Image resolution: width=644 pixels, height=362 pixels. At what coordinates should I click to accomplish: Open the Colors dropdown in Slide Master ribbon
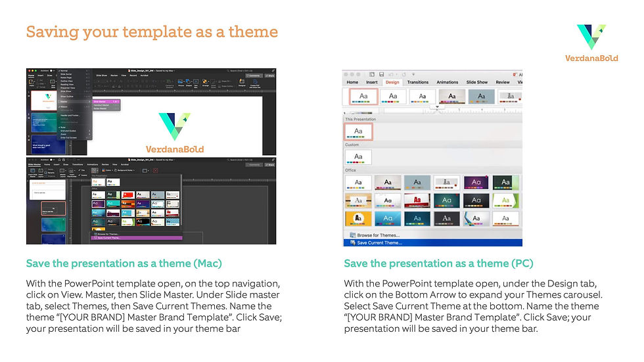point(108,170)
